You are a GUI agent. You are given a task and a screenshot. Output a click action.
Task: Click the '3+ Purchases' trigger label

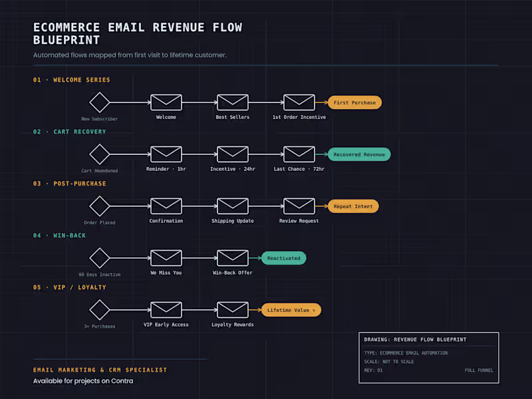99,327
